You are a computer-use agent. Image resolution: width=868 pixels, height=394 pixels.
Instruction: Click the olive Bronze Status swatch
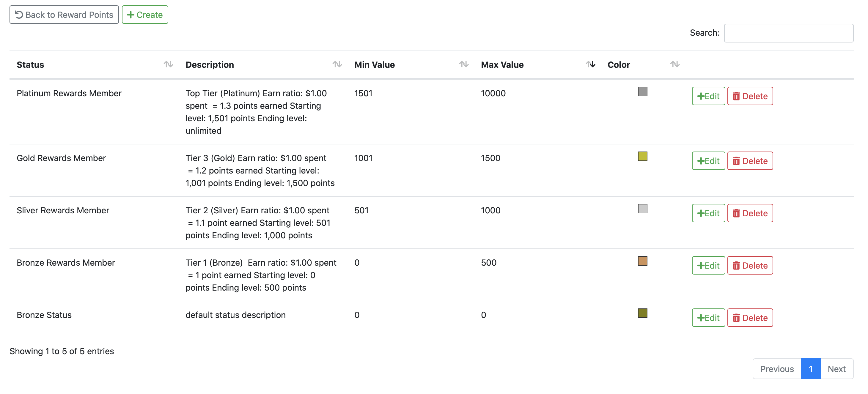642,313
